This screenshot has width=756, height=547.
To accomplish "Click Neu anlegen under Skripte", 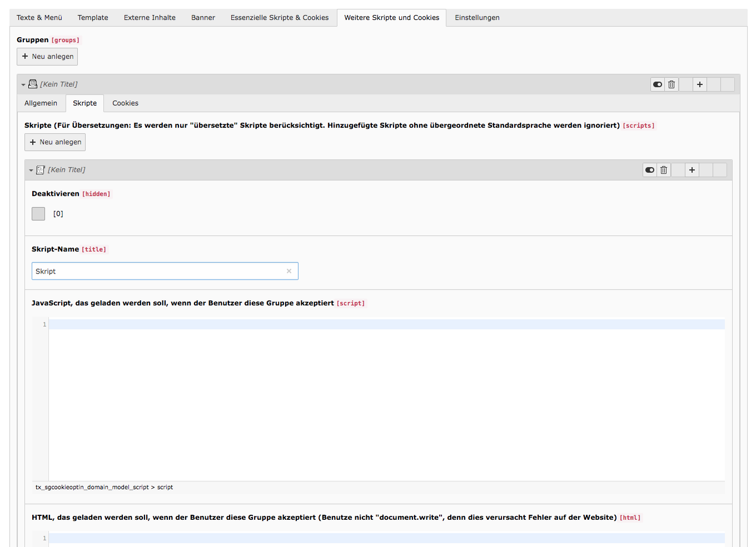I will coord(54,142).
